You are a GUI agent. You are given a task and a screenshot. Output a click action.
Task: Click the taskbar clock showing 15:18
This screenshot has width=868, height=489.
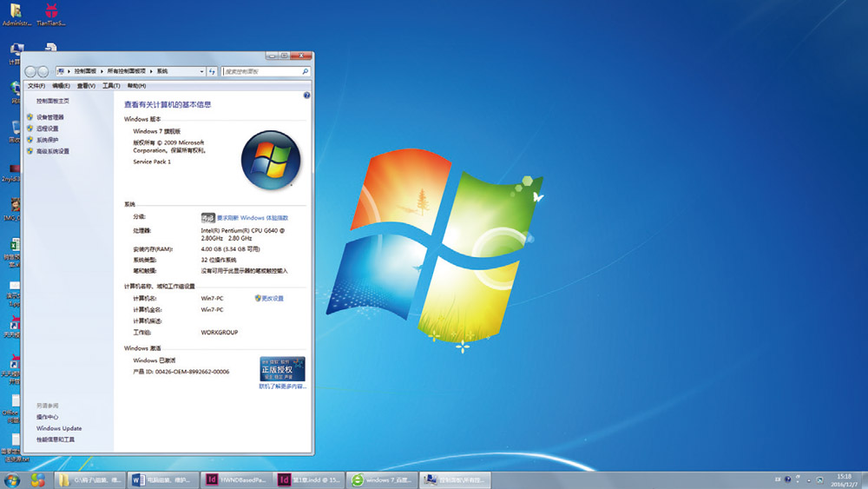pos(845,480)
